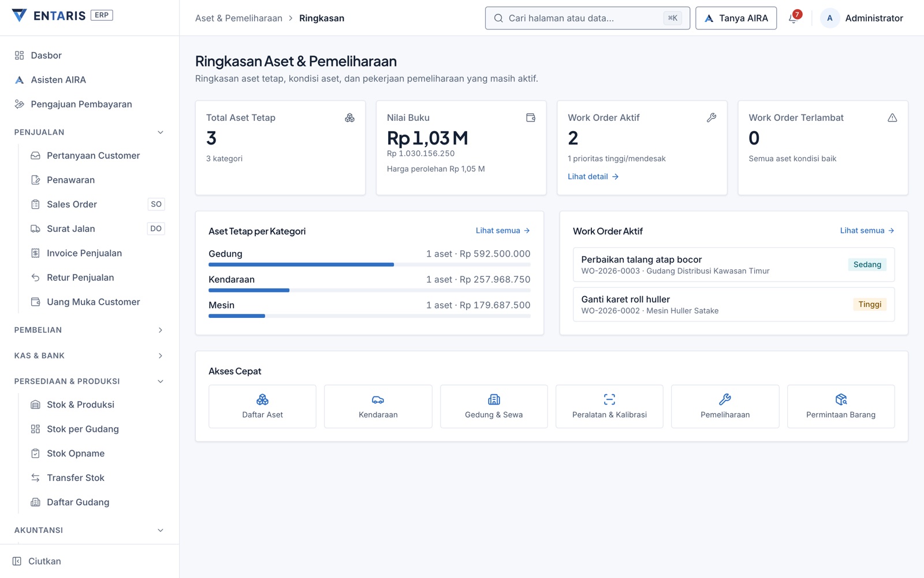Open Permintaan Barang quick access tile
This screenshot has height=578, width=924.
click(841, 406)
